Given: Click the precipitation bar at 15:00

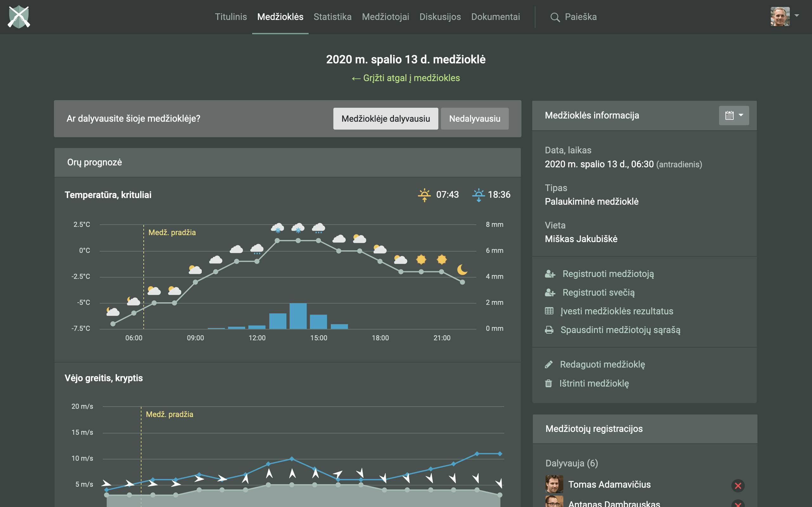Looking at the screenshot, I should point(318,321).
